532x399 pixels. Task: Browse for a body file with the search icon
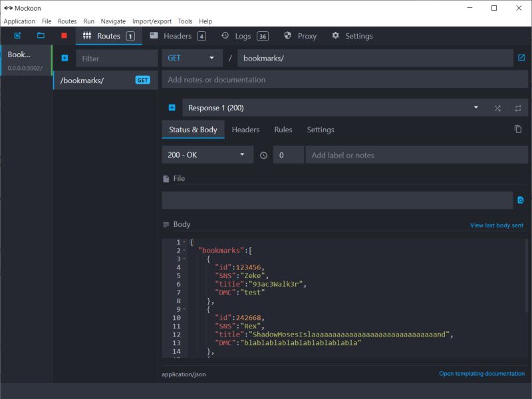pyautogui.click(x=520, y=199)
